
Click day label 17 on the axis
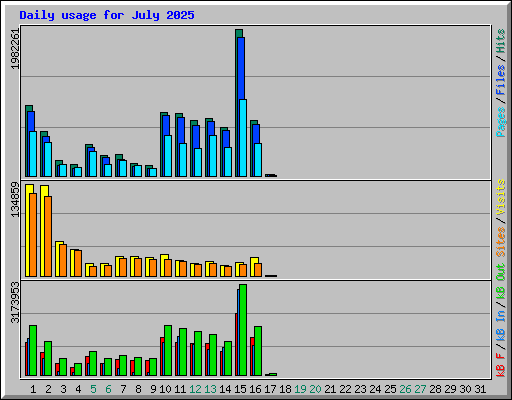(270, 389)
